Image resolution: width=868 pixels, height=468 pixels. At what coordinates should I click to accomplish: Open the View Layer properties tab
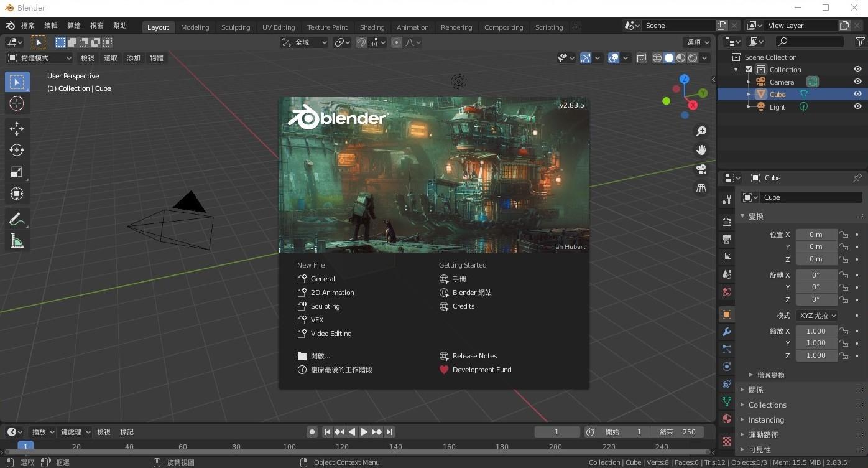pos(726,256)
